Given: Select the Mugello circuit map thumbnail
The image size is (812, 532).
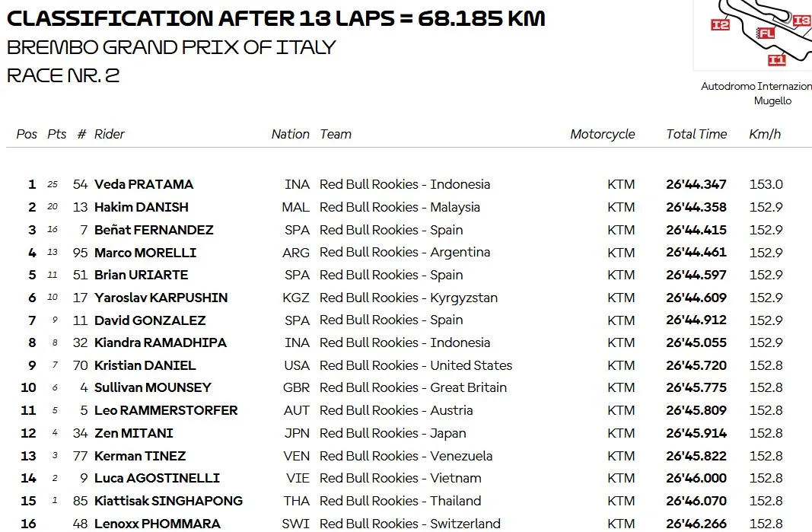Looking at the screenshot, I should coord(753,35).
